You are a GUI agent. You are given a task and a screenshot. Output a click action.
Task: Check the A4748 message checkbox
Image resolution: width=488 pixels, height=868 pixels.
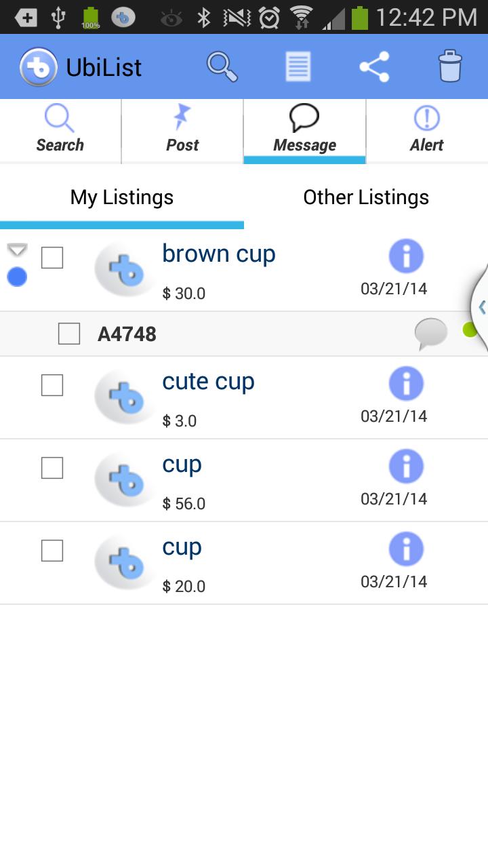tap(69, 334)
